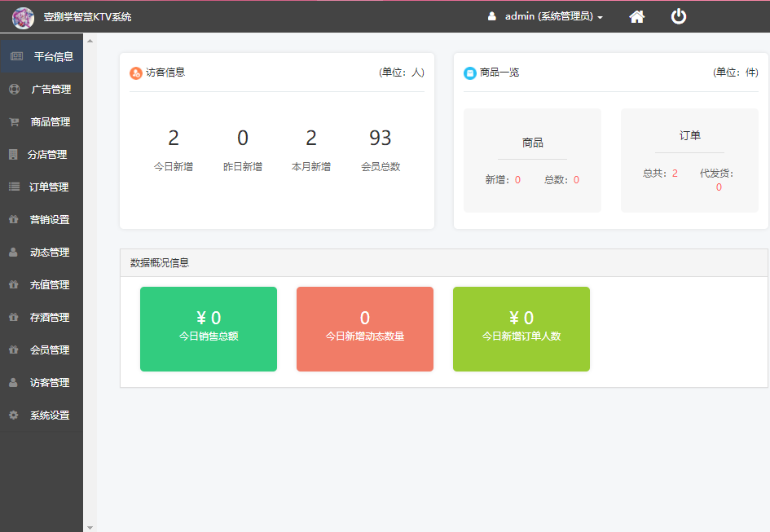
Task: Open 订单管理 menu item
Action: [x=42, y=187]
